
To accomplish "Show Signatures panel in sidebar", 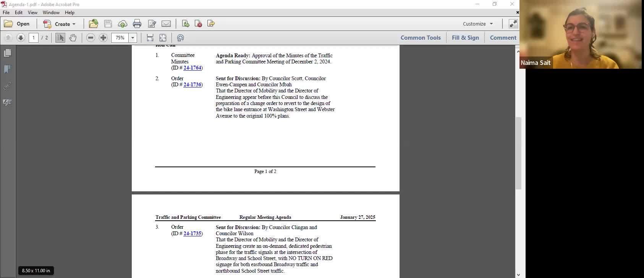I will 7,102.
